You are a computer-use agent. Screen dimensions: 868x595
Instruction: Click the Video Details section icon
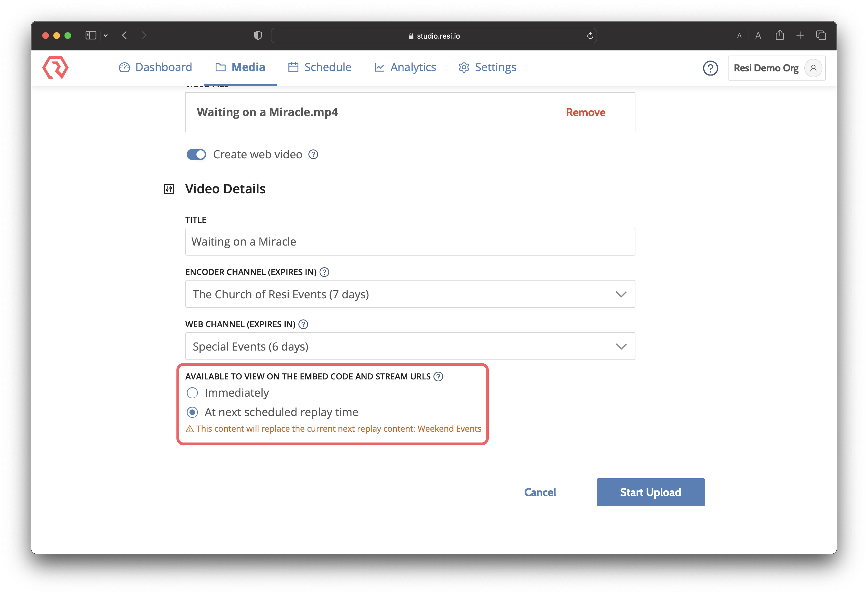pos(169,189)
